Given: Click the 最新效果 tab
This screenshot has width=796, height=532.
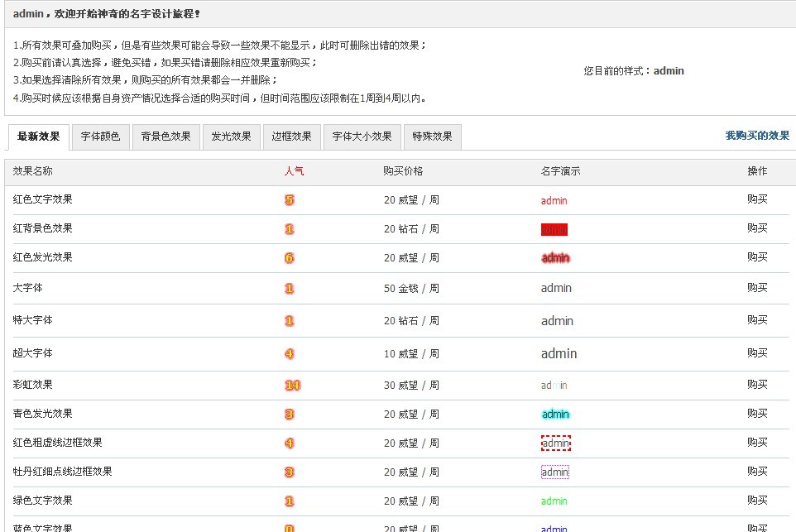Looking at the screenshot, I should [x=39, y=137].
